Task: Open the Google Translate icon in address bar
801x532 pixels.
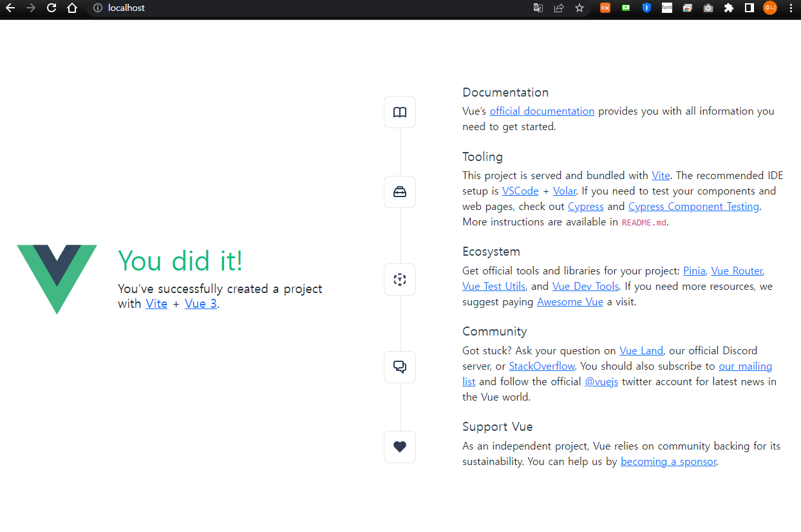Action: tap(538, 8)
